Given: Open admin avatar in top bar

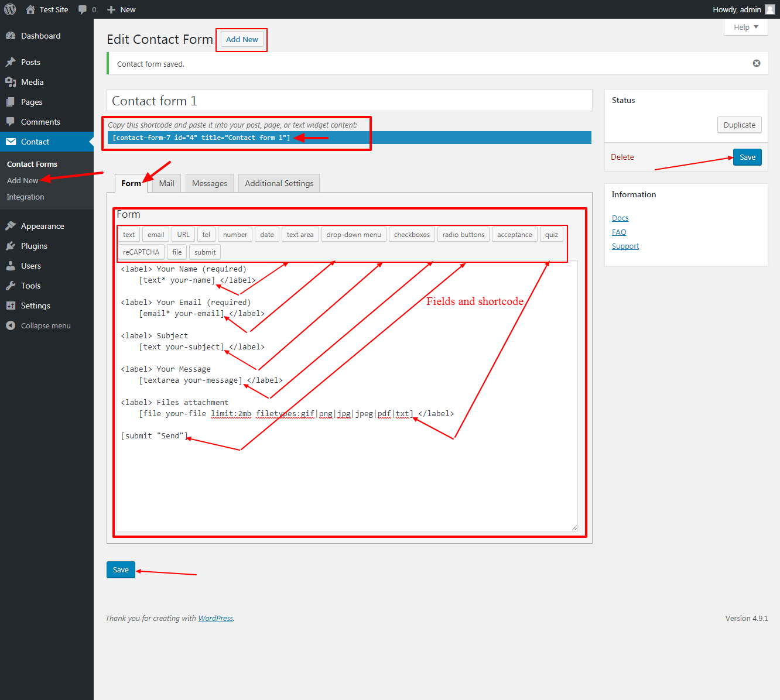Looking at the screenshot, I should coord(770,9).
